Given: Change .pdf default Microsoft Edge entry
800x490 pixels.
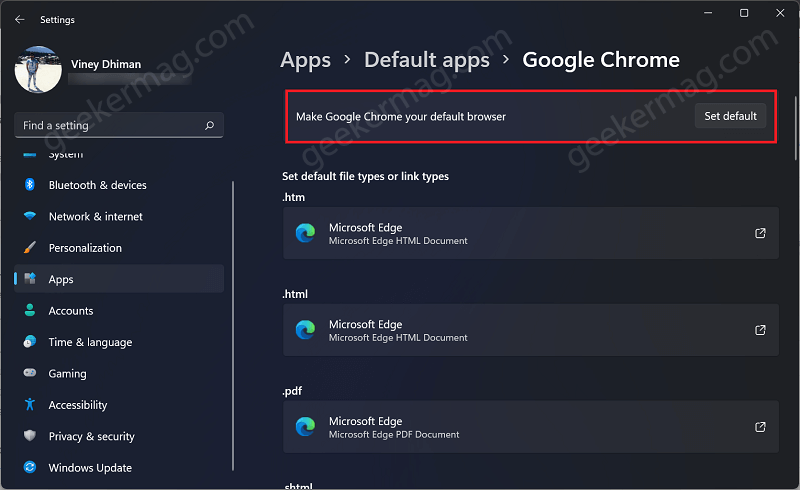Looking at the screenshot, I should [x=531, y=427].
